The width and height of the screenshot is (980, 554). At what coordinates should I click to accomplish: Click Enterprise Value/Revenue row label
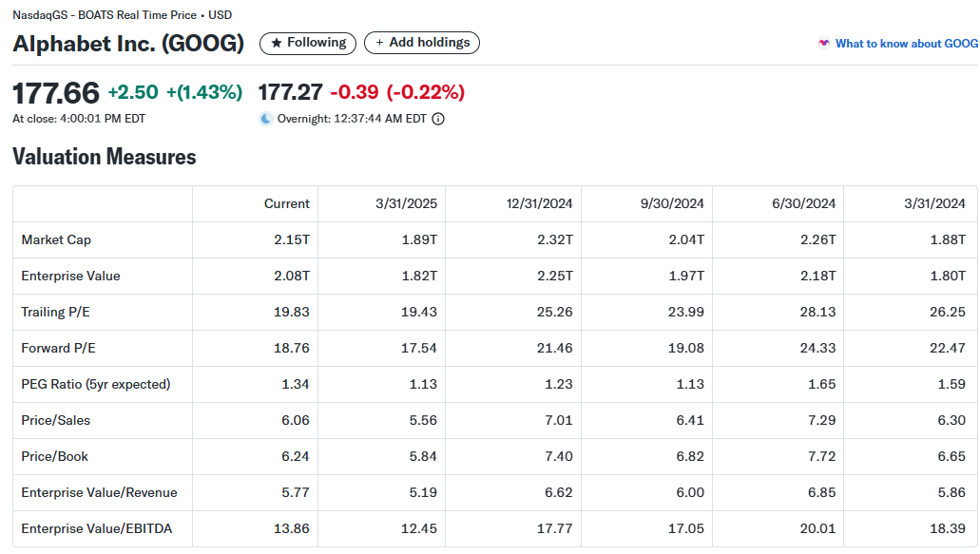(100, 493)
